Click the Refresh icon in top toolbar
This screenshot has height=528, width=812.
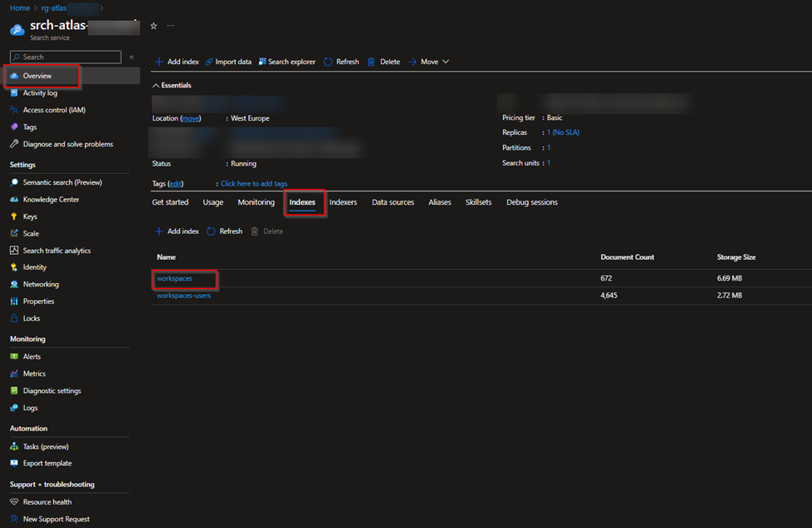[328, 62]
